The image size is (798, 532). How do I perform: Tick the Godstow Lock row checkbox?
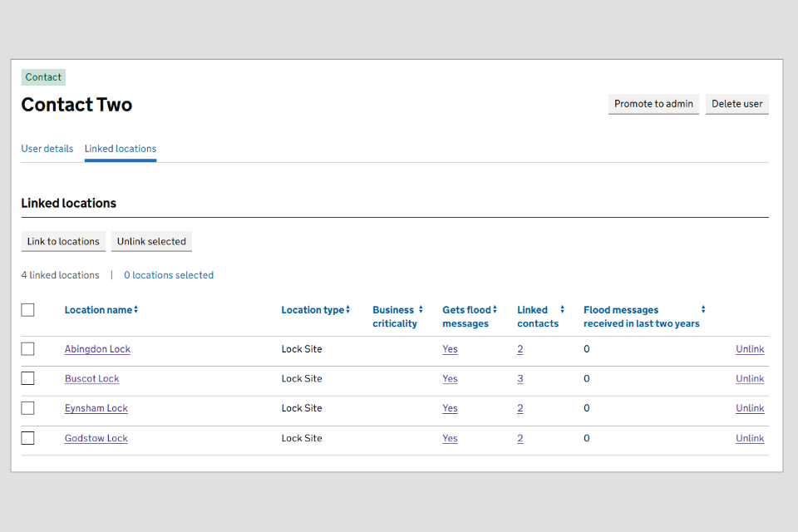tap(28, 438)
